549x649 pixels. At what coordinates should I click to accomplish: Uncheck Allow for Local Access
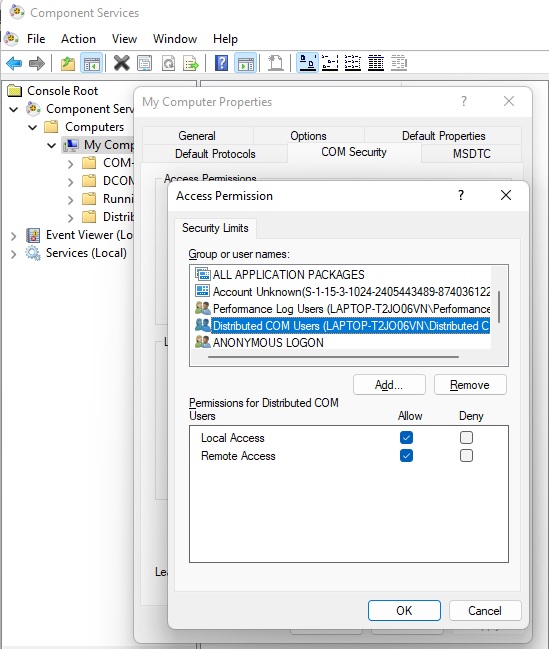click(x=406, y=437)
